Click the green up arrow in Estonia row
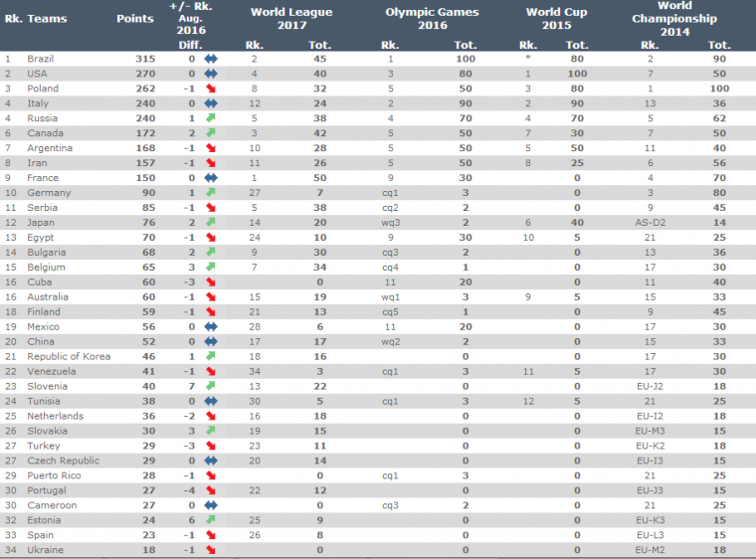 211,520
